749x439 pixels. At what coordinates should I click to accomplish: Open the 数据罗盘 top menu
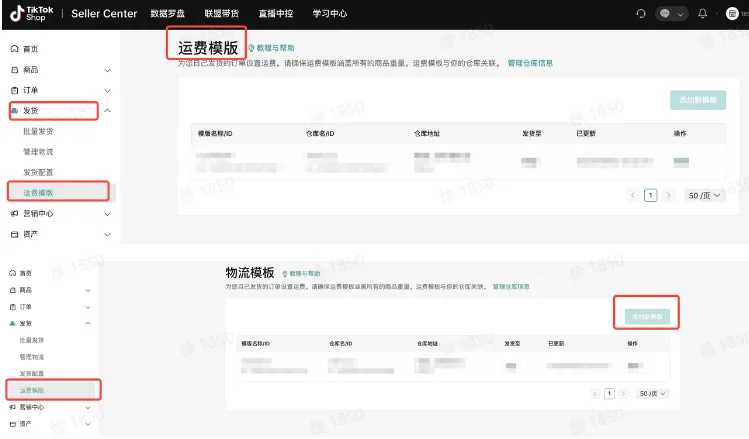click(x=168, y=14)
